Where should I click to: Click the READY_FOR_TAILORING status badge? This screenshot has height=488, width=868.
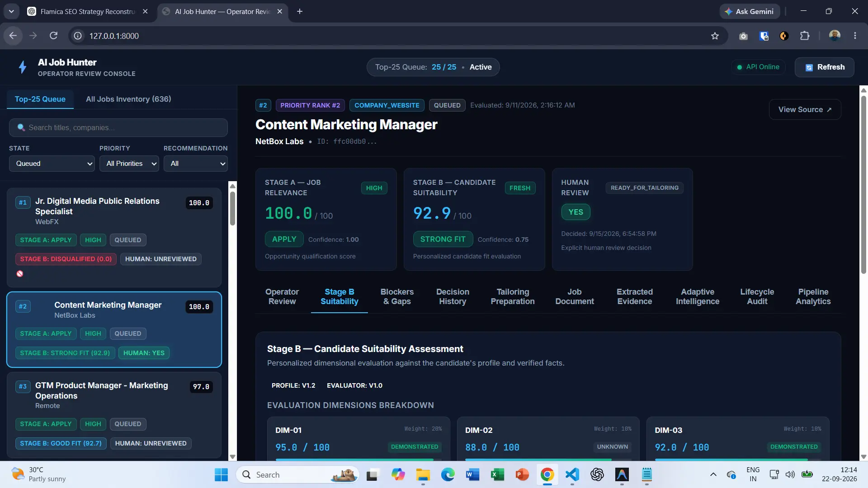(645, 188)
